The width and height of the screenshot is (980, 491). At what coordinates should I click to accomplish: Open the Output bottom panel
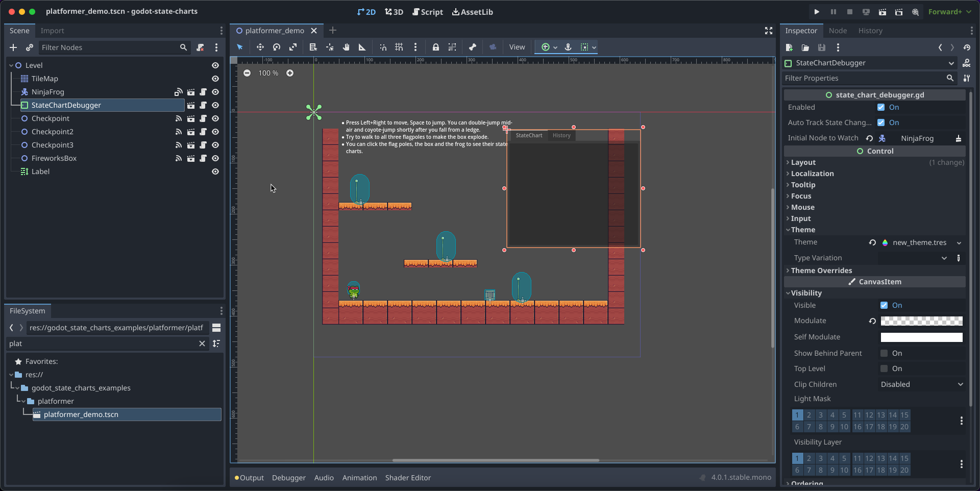point(249,478)
